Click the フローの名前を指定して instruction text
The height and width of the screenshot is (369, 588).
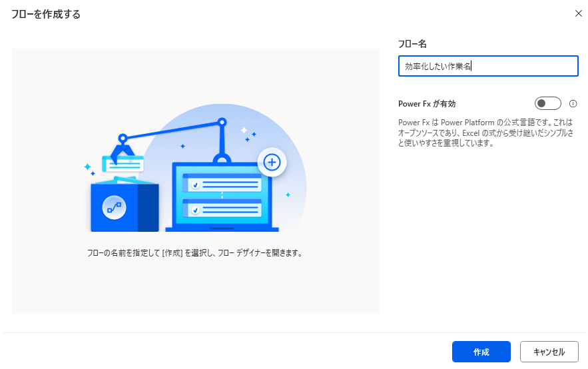click(x=194, y=253)
